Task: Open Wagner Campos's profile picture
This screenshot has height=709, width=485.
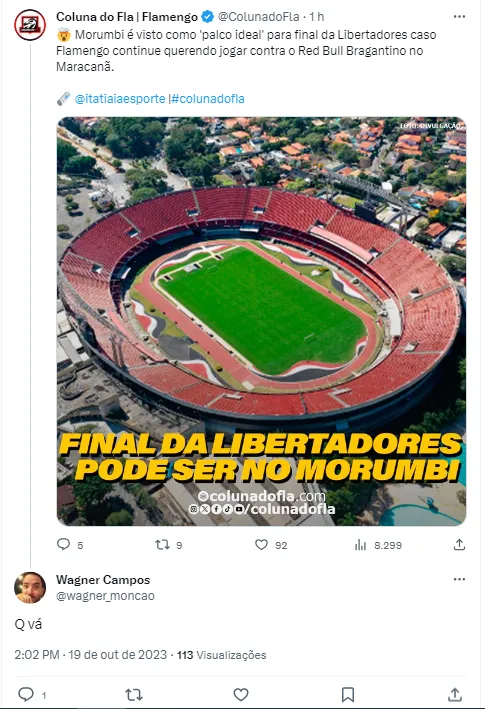Action: [30, 587]
